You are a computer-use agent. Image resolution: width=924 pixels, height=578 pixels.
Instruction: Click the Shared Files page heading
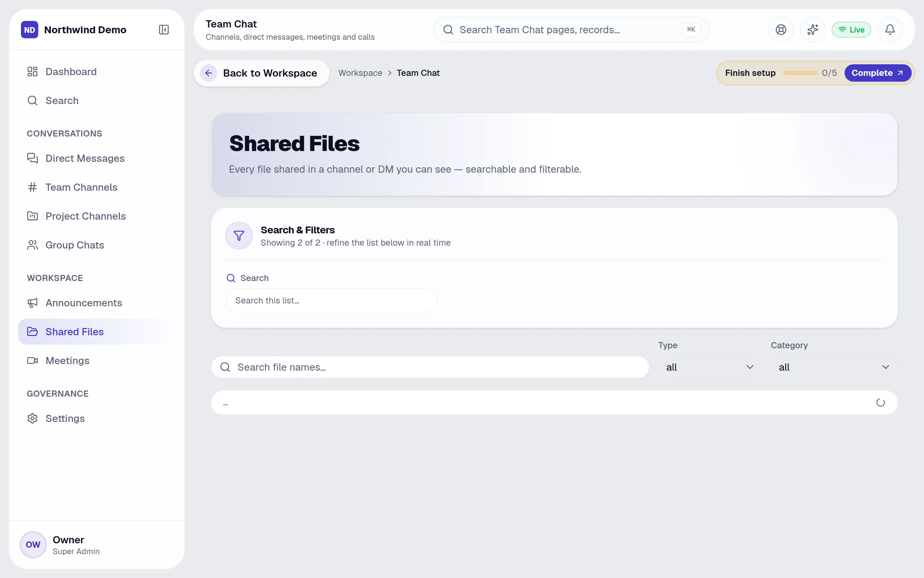pyautogui.click(x=294, y=144)
